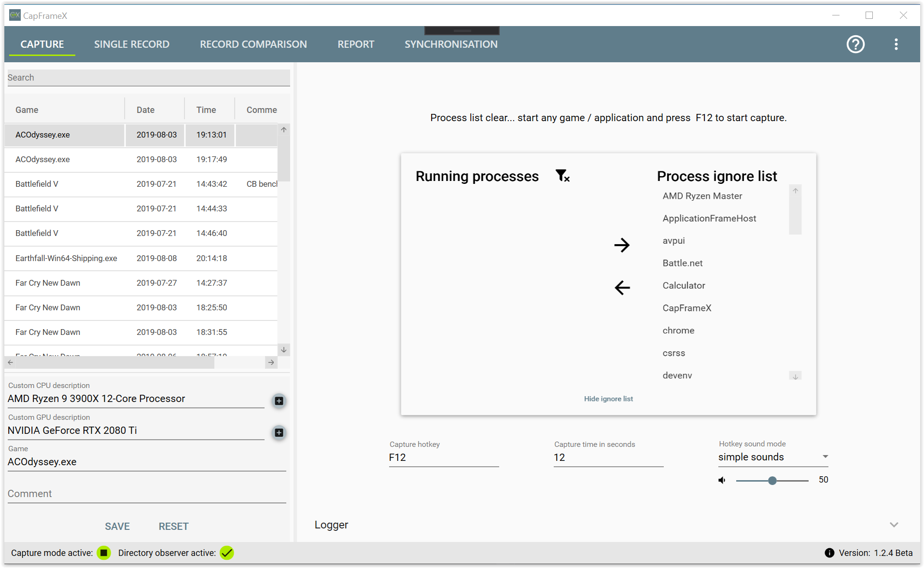Select csrss in ignore list
The width and height of the screenshot is (924, 568).
point(673,353)
